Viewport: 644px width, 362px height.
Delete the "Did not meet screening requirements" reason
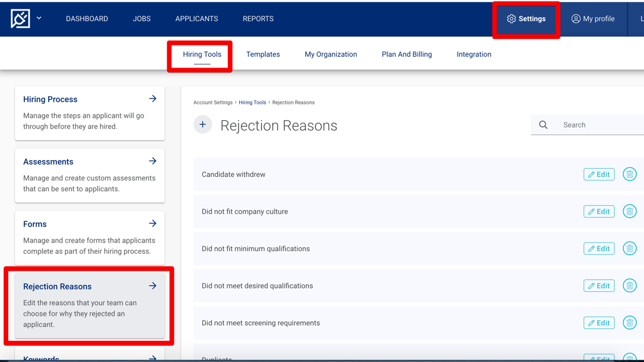pyautogui.click(x=630, y=323)
